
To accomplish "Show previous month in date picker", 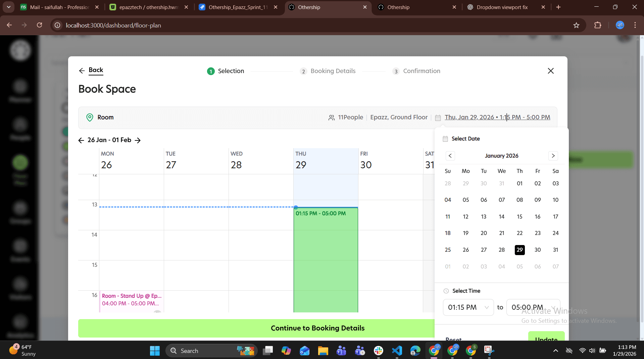I will tap(450, 156).
